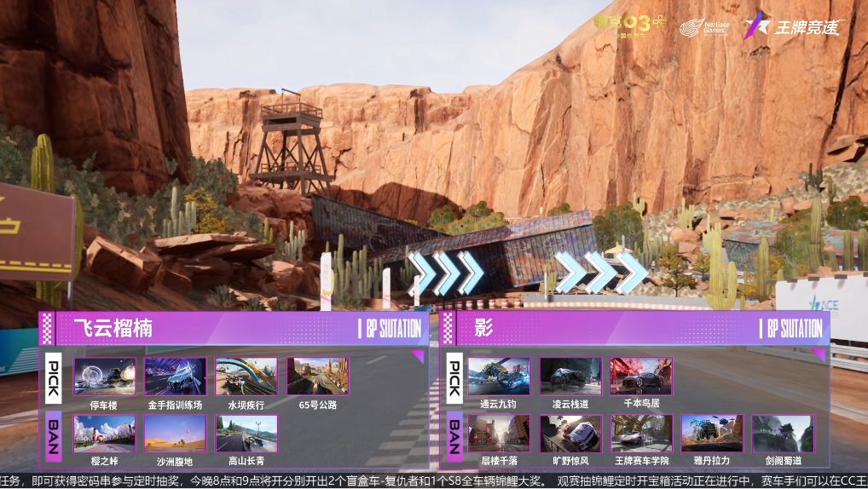Click BP SIUTATION label in 飞云榴楠 panel
868x489 pixels.
coord(390,329)
